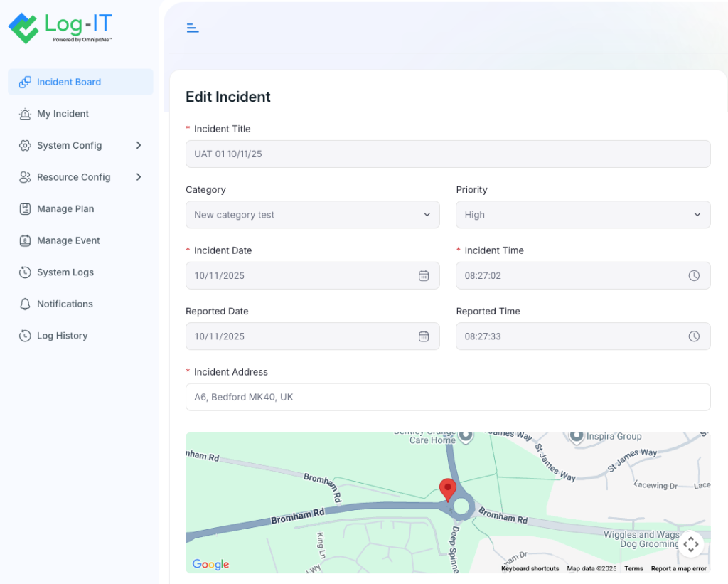Collapse the sidebar with the hamburger icon

192,27
